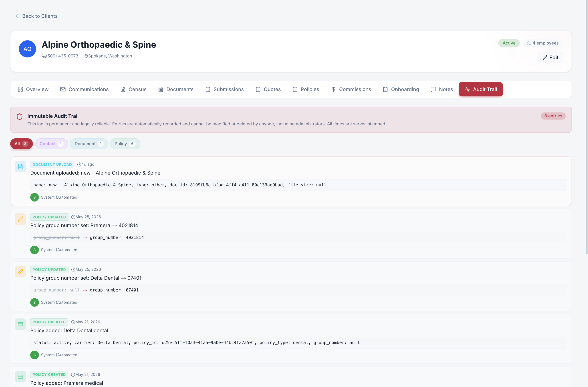Click the shield icon in Immutable Audit Trail banner

(20, 116)
